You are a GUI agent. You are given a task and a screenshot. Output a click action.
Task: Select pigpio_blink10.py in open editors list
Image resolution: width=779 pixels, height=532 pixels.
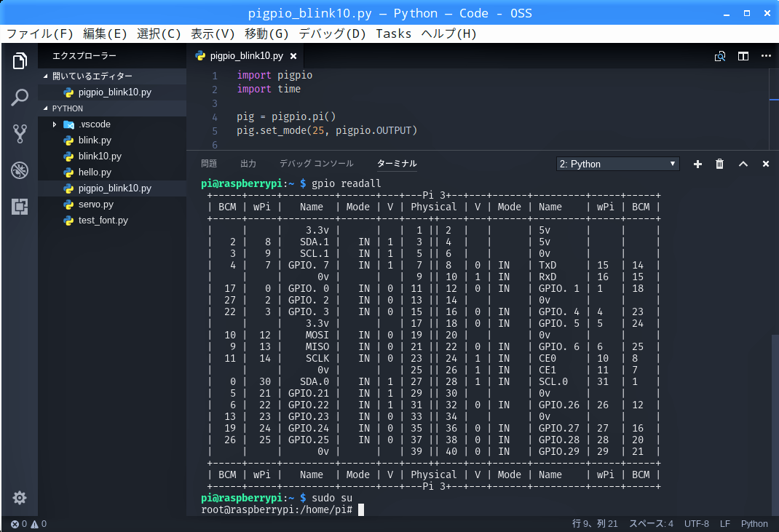click(x=112, y=92)
